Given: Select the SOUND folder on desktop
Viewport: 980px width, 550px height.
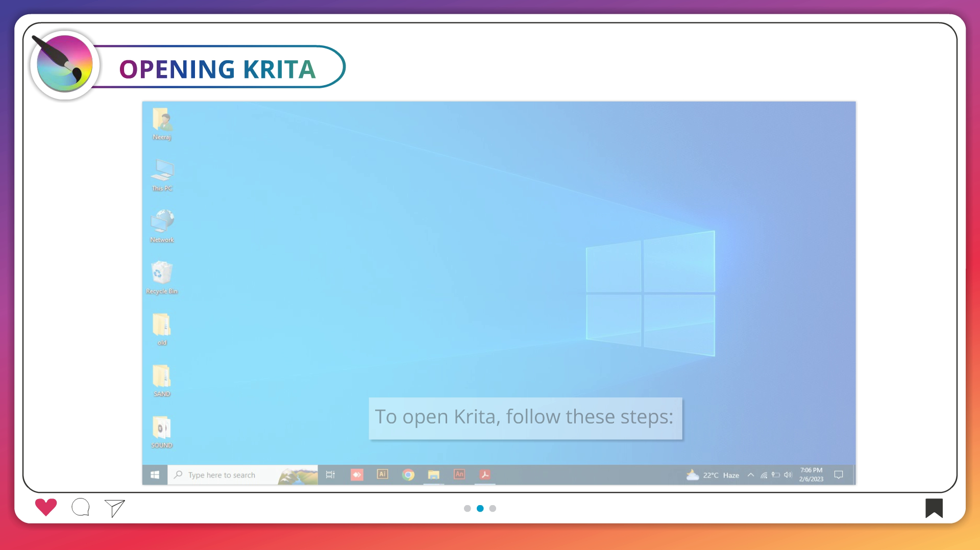Looking at the screenshot, I should click(x=162, y=432).
